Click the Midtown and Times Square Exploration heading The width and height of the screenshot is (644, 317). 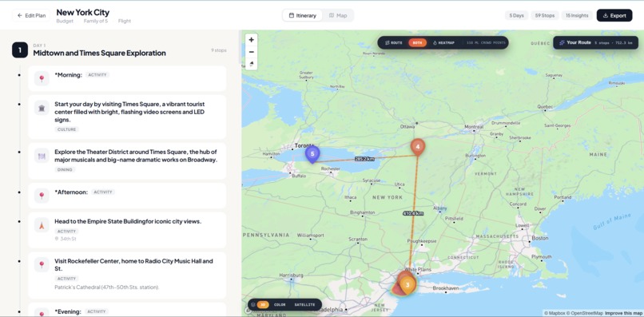99,53
